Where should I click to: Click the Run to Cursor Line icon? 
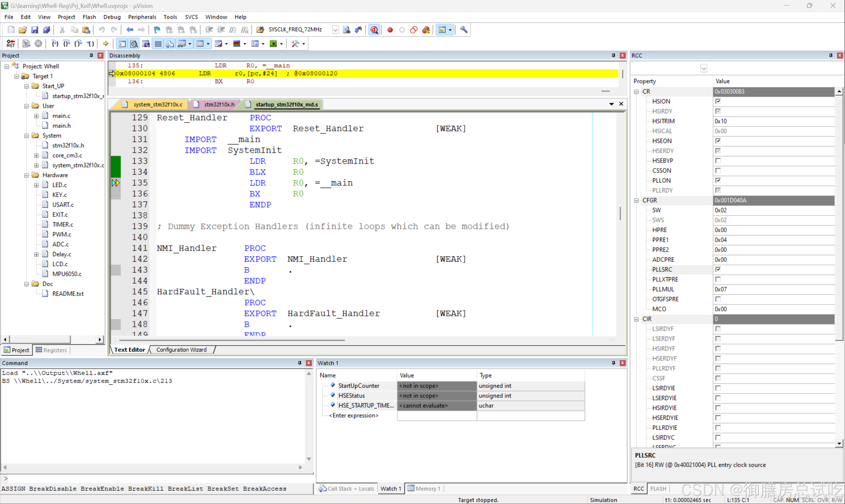pyautogui.click(x=90, y=44)
